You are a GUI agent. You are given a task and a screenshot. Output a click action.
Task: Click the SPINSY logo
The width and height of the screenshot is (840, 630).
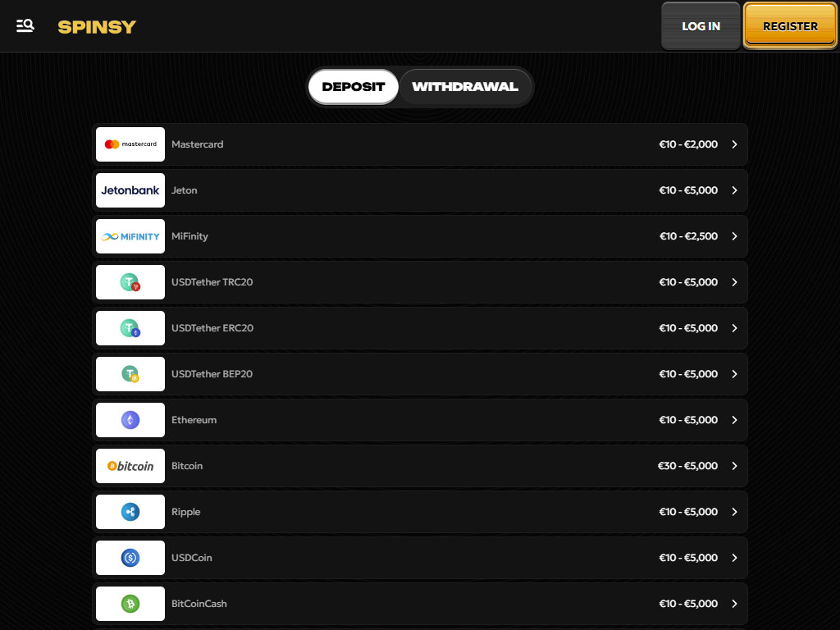[97, 27]
